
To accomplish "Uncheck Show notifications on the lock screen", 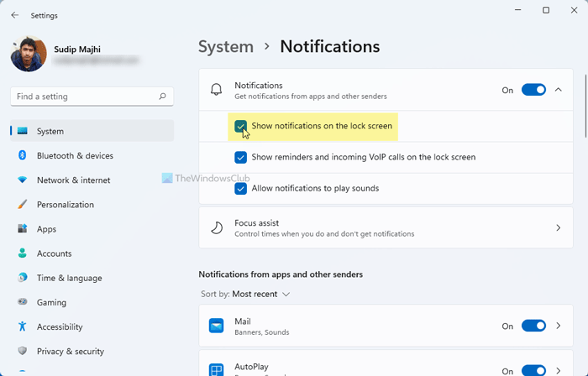I will click(x=241, y=126).
